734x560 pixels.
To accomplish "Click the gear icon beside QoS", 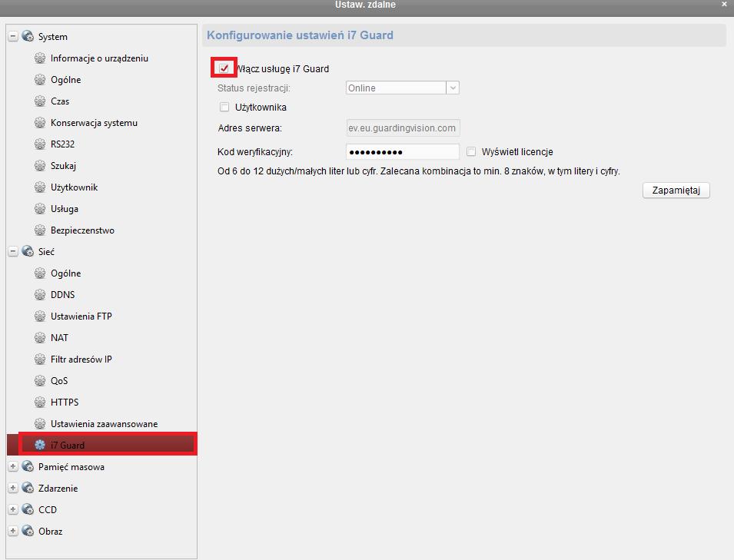I will tap(40, 381).
